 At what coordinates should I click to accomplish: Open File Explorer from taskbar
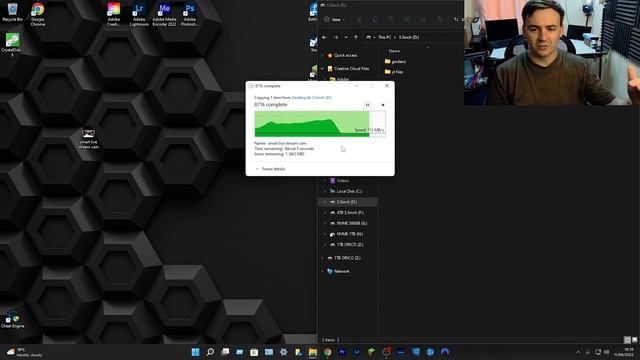tap(313, 352)
